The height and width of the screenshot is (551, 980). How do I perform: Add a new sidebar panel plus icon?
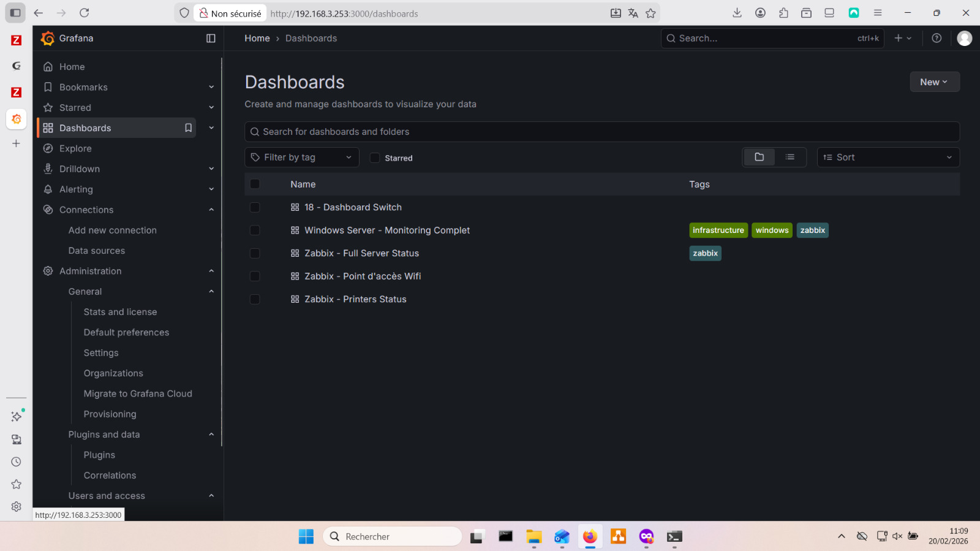click(17, 143)
